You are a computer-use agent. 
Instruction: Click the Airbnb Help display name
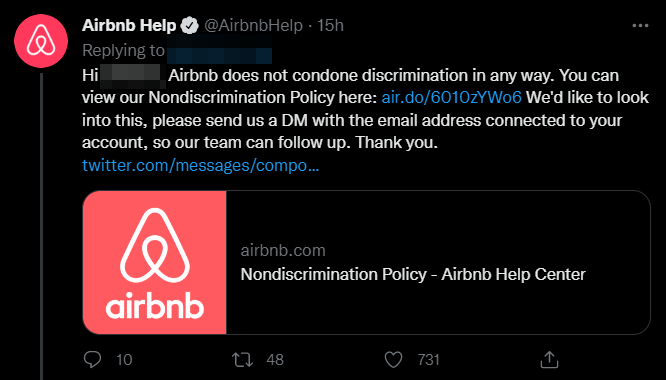[129, 25]
